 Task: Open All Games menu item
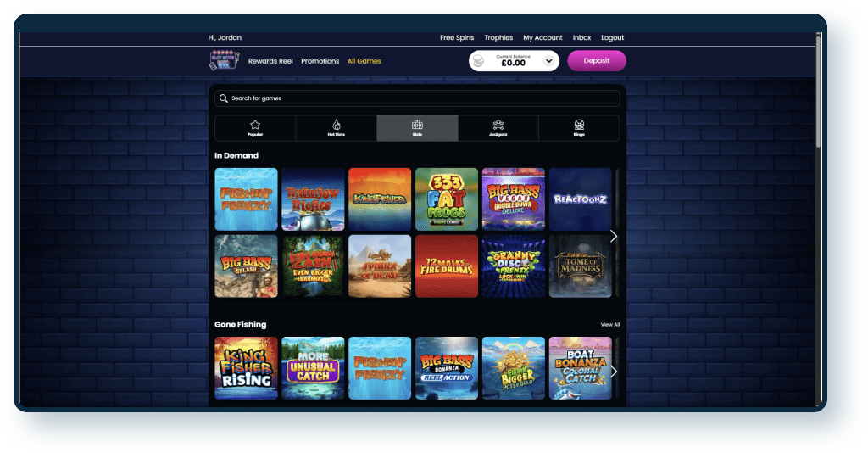(364, 61)
